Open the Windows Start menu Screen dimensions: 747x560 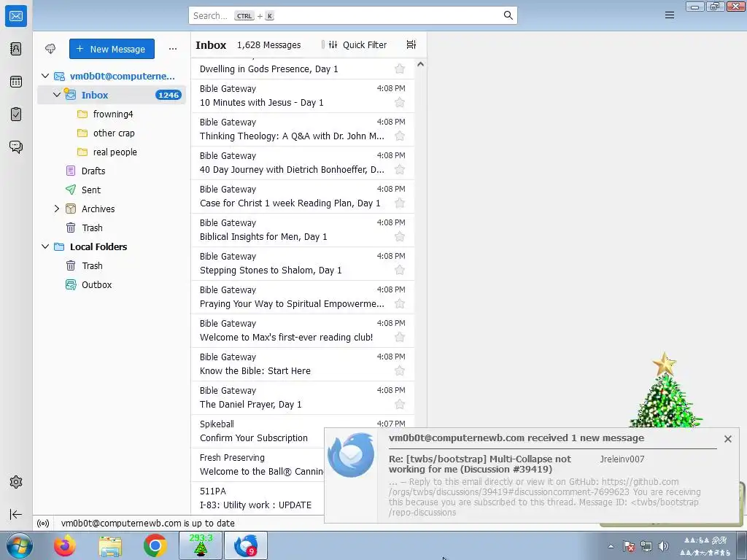coord(18,545)
